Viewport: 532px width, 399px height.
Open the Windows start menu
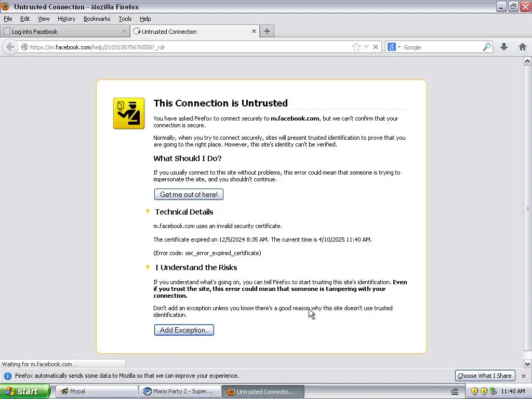pos(25,391)
